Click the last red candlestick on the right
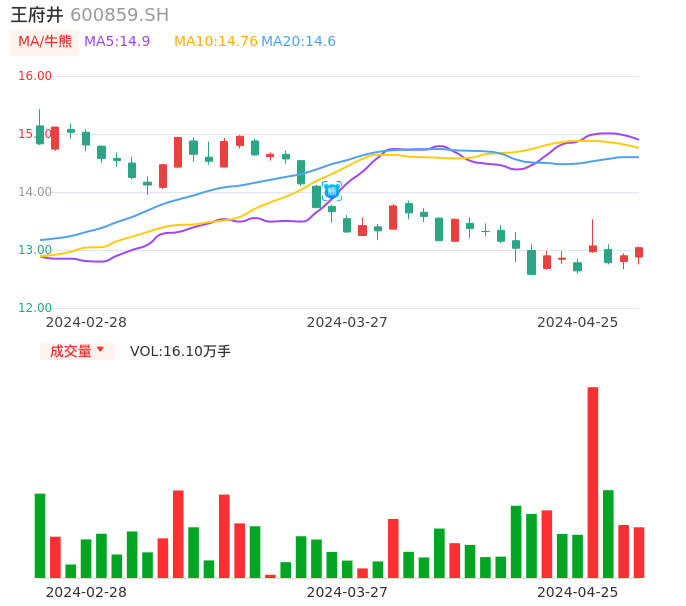This screenshot has height=606, width=686. [x=639, y=253]
